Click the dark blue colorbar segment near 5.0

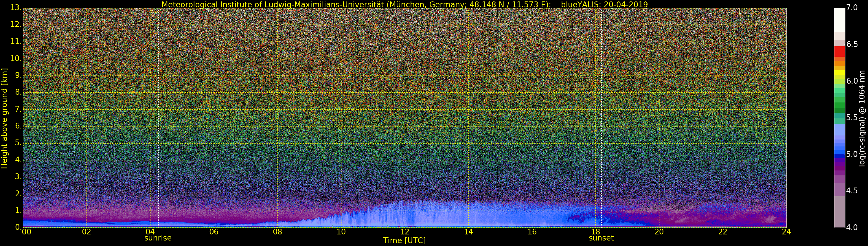pyautogui.click(x=840, y=156)
